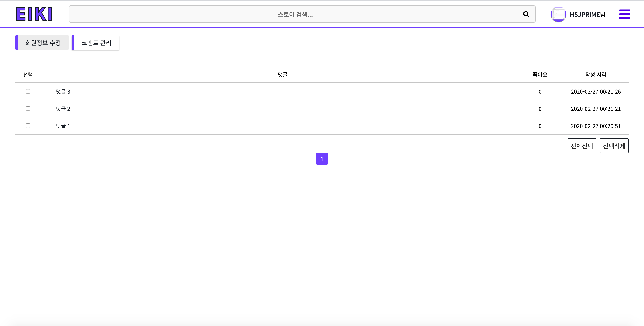The height and width of the screenshot is (326, 644).
Task: Click the 댓글 3 comment text
Action: click(63, 92)
